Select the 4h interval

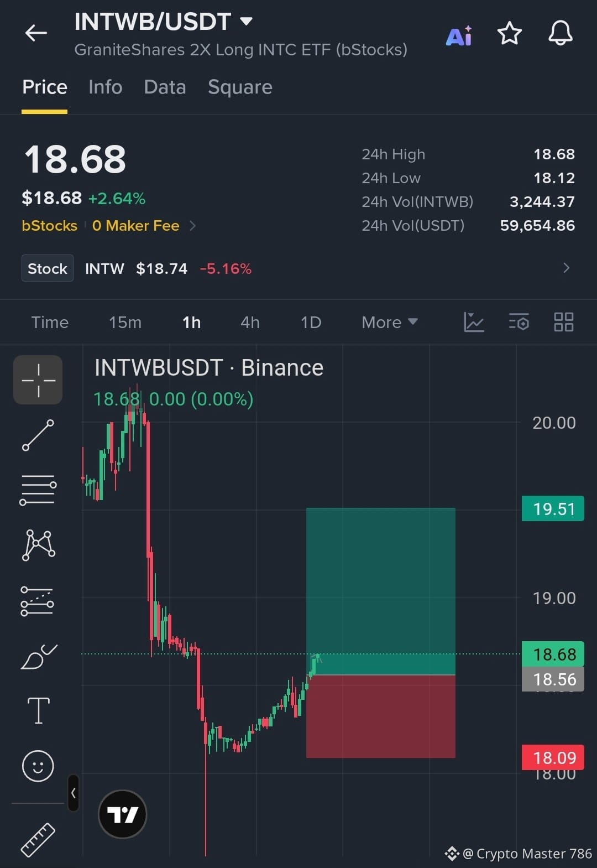click(250, 323)
